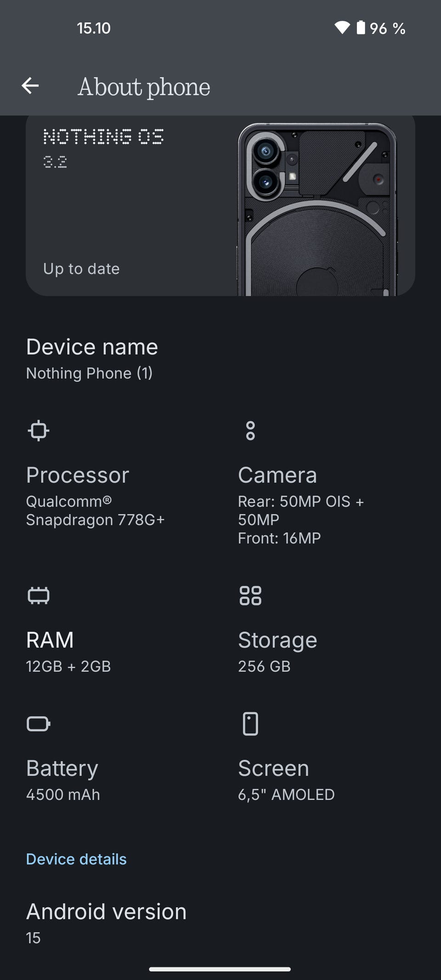The width and height of the screenshot is (441, 980).
Task: Click the RAM memory icon
Action: pyautogui.click(x=39, y=595)
